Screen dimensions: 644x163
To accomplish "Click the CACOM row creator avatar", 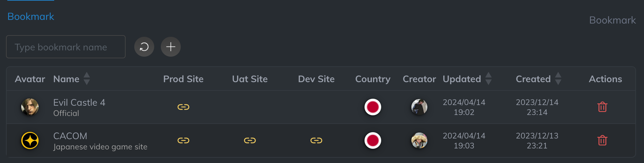I will [419, 140].
